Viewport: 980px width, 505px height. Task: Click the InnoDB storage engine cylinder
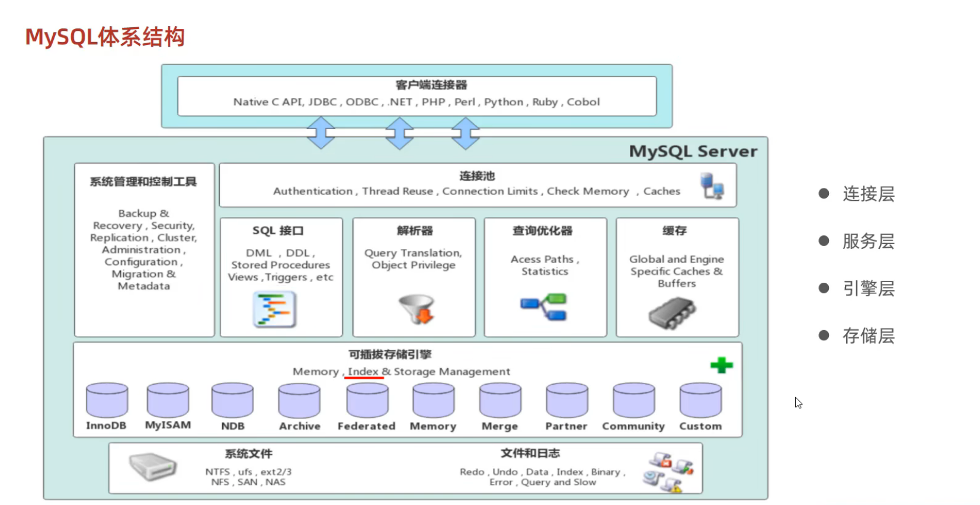click(x=107, y=400)
